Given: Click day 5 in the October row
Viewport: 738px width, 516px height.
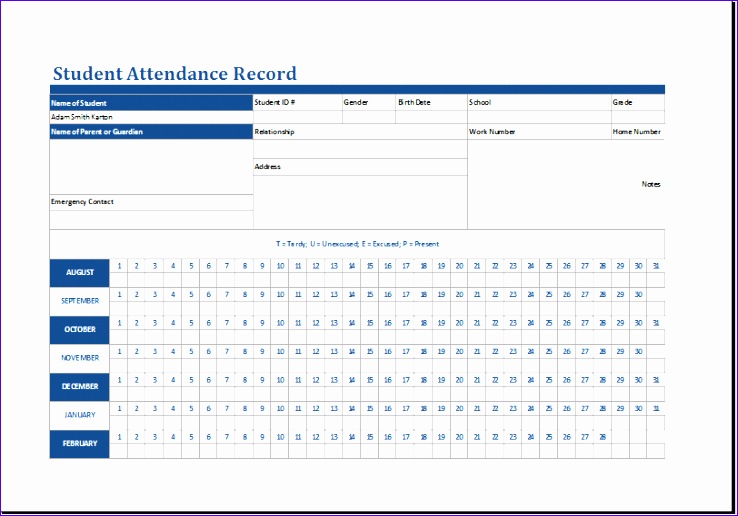Looking at the screenshot, I should tap(191, 323).
